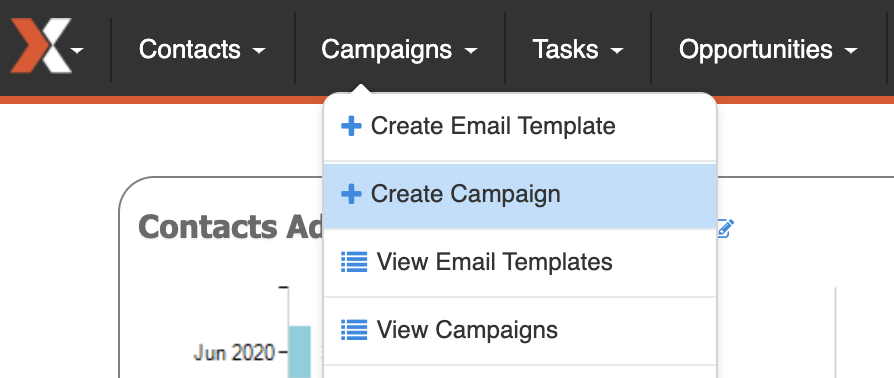The width and height of the screenshot is (894, 378).
Task: Click the blue edit pencil icon
Action: [725, 228]
